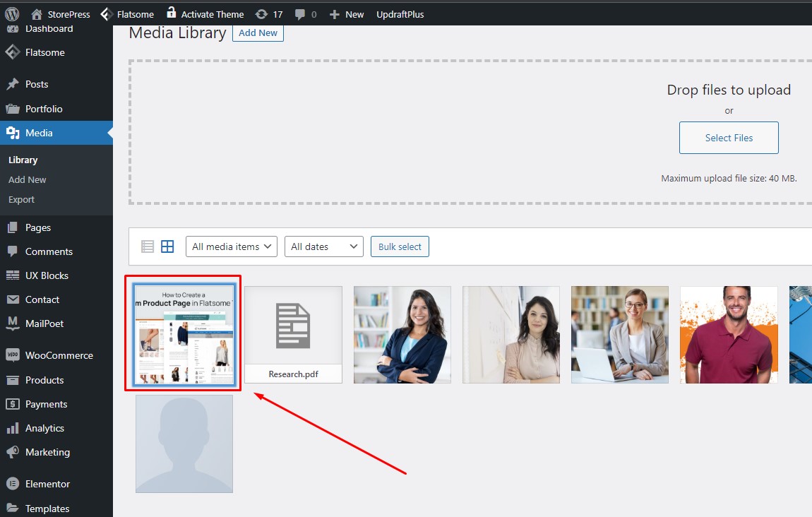Click the Flatsome diamond icon in admin bar
Image resolution: width=812 pixels, height=517 pixels.
tap(106, 14)
